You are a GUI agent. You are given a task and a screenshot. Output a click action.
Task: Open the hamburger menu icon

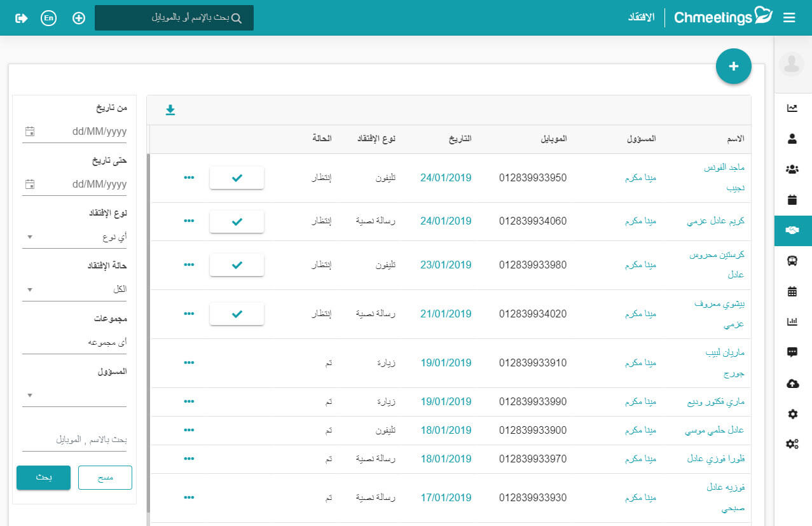pos(789,18)
